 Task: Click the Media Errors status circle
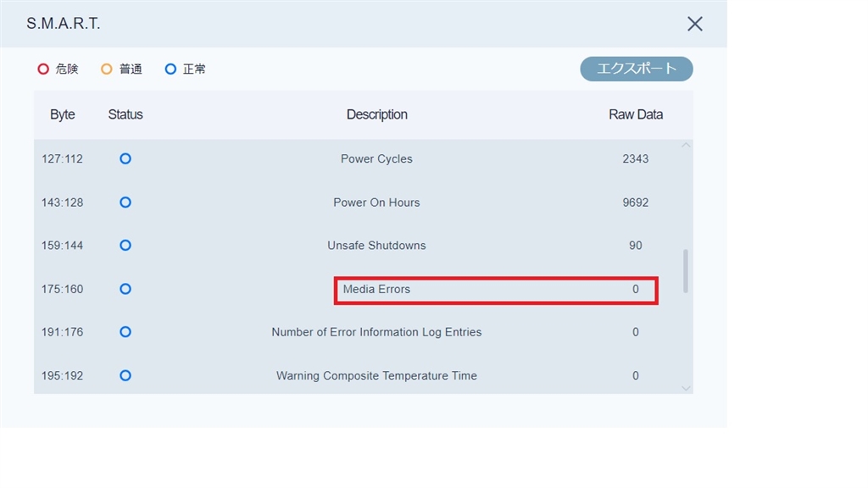[125, 289]
